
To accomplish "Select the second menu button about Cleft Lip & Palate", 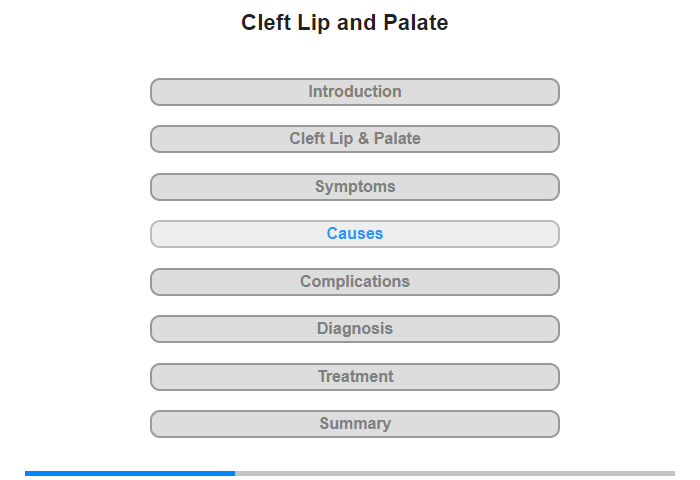I will tap(355, 139).
